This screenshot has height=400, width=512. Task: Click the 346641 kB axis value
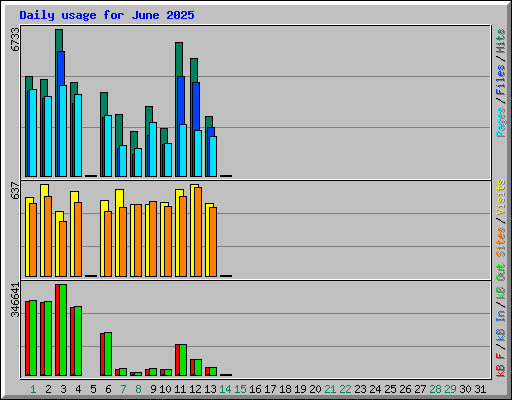pyautogui.click(x=15, y=300)
